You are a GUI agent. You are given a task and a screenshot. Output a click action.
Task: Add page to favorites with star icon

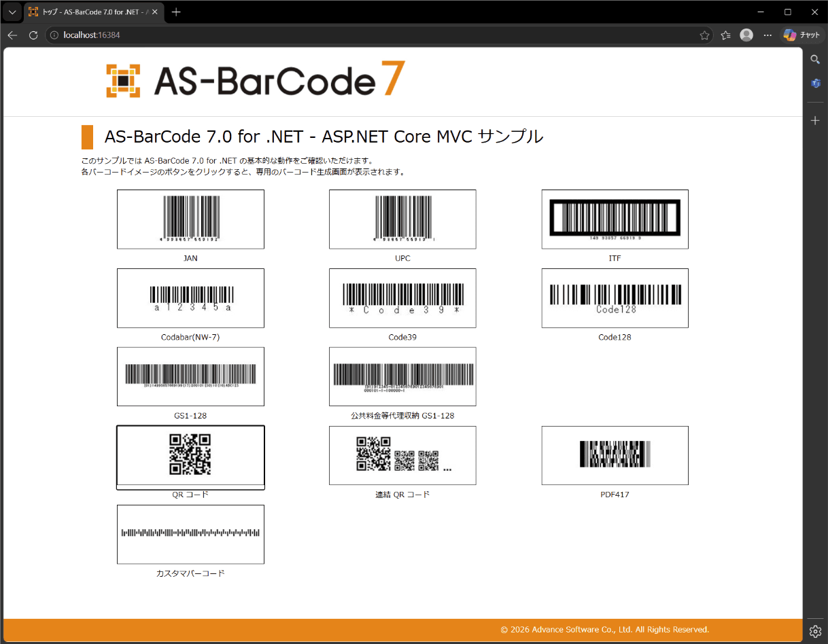point(705,35)
